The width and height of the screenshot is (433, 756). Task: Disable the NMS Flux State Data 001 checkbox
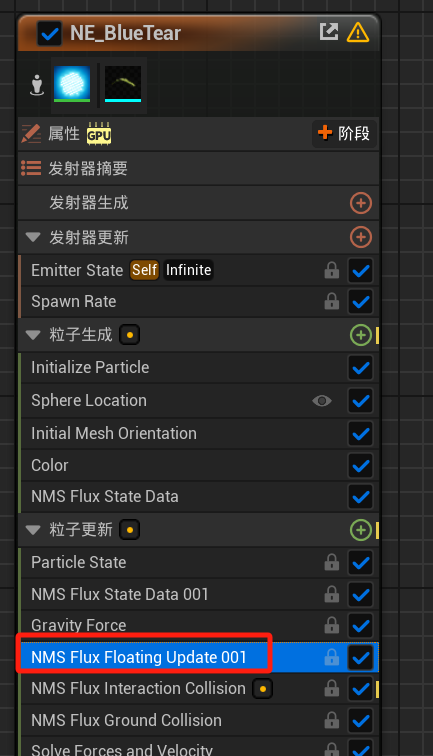361,594
